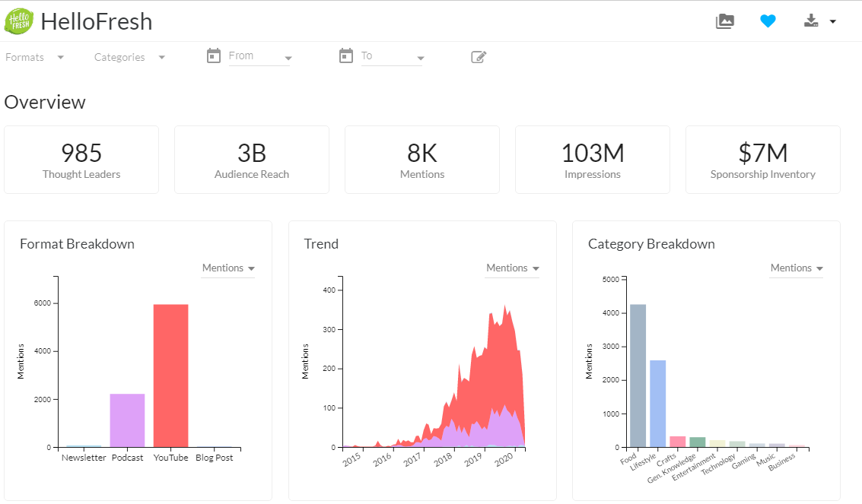Open Format Breakdown Mentions metric dropdown
The image size is (862, 504).
point(228,268)
